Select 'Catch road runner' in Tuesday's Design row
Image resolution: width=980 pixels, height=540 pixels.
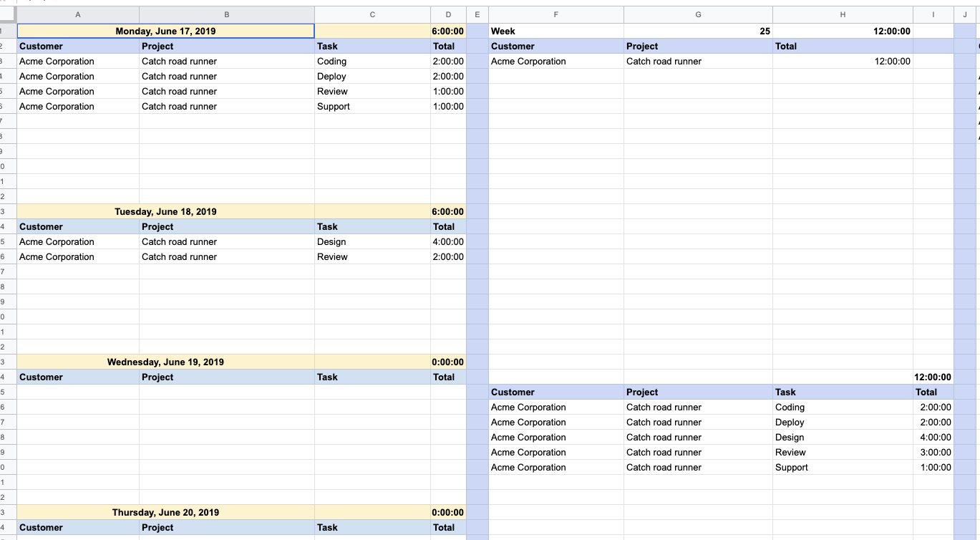point(227,242)
